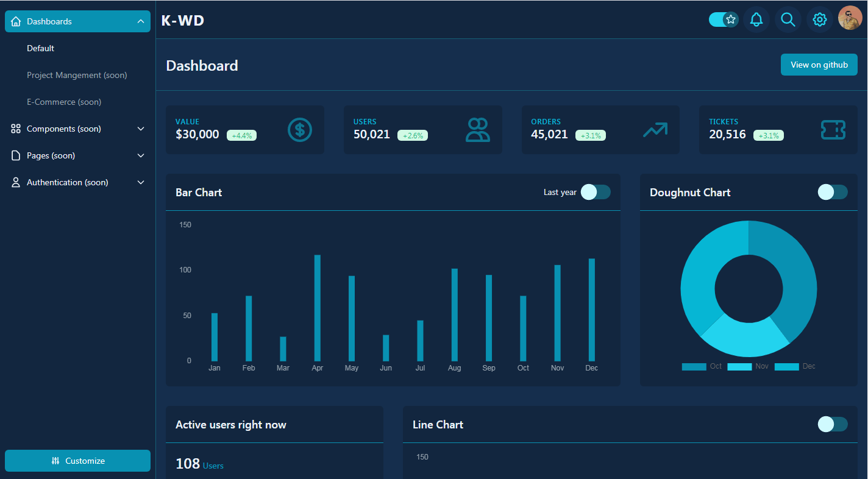
Task: Click the user avatar photo
Action: click(850, 18)
